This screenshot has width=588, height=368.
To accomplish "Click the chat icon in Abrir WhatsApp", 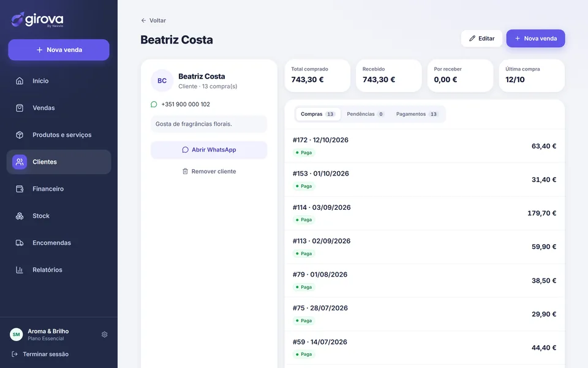I will click(185, 150).
